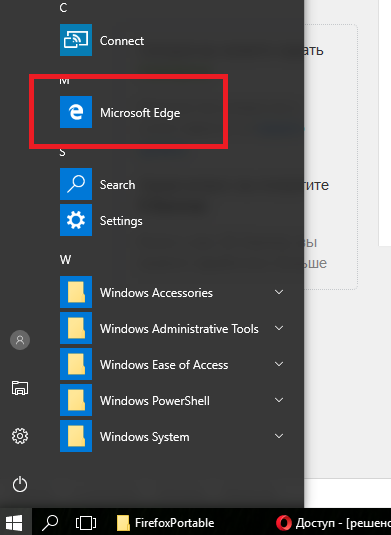Expand the Windows Accessories chevron
This screenshot has width=391, height=535.
(279, 292)
